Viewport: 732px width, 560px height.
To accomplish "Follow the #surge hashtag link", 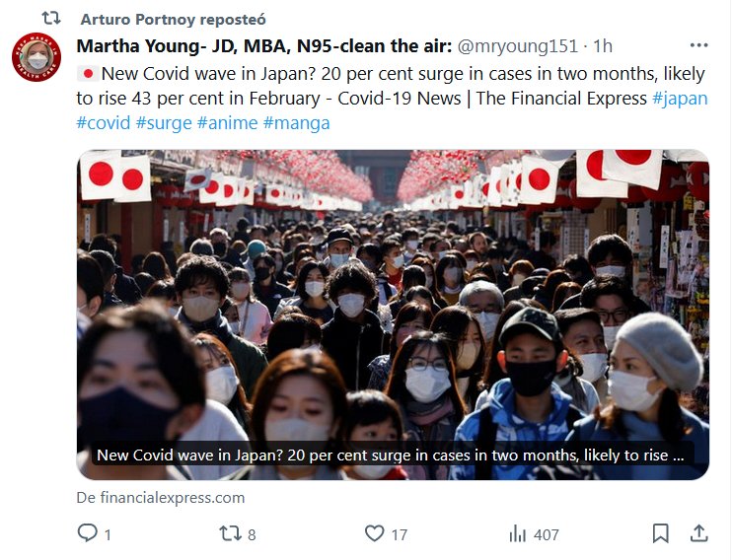I will pos(163,122).
